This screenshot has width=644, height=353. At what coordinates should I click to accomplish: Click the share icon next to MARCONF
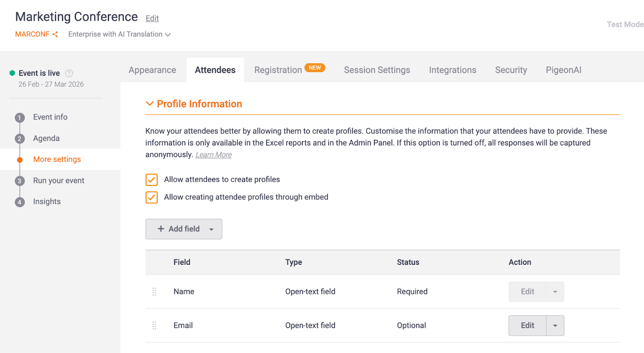[55, 34]
